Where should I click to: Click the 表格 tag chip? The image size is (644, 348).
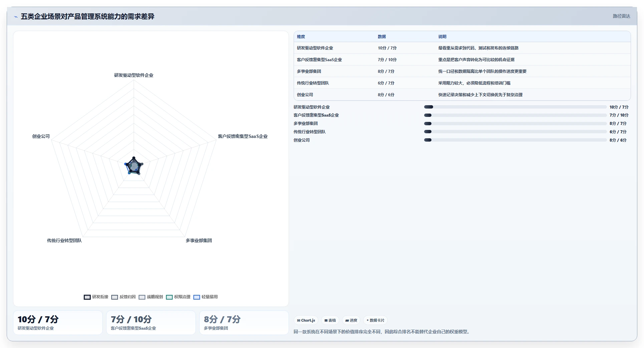[x=330, y=320]
